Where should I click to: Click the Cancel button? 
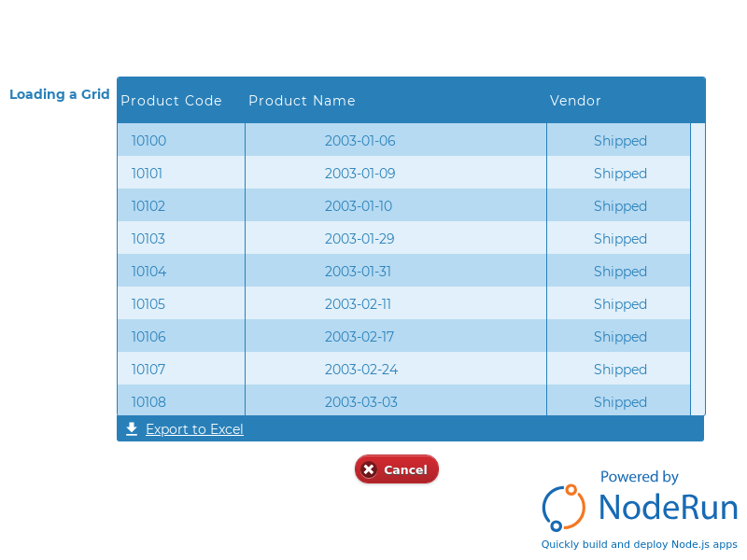coord(396,469)
